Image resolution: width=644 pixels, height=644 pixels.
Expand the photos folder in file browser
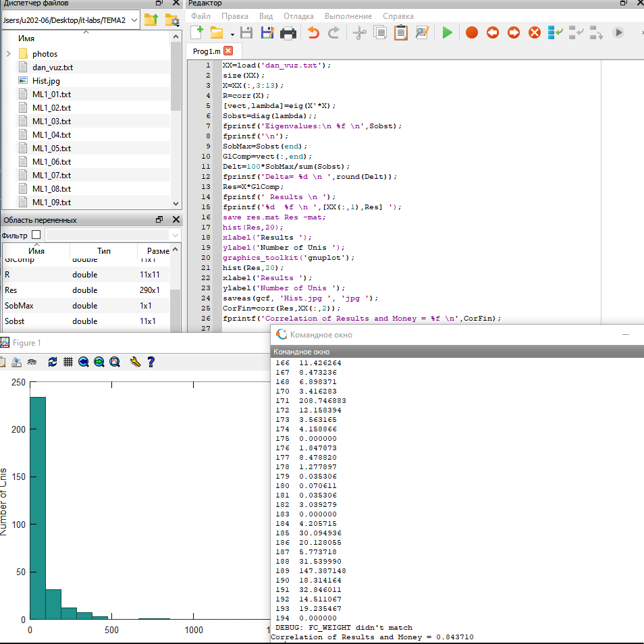coord(8,53)
